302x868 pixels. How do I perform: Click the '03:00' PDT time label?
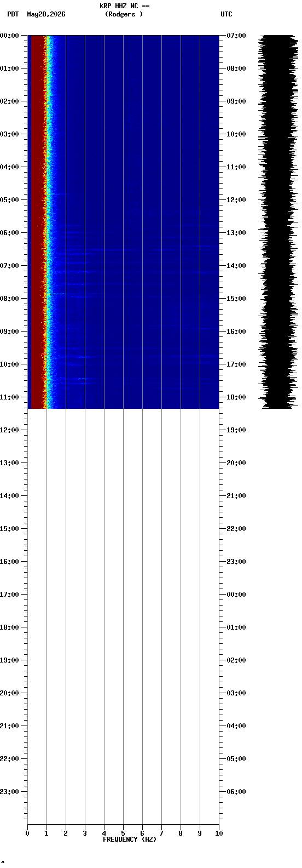tap(9, 134)
